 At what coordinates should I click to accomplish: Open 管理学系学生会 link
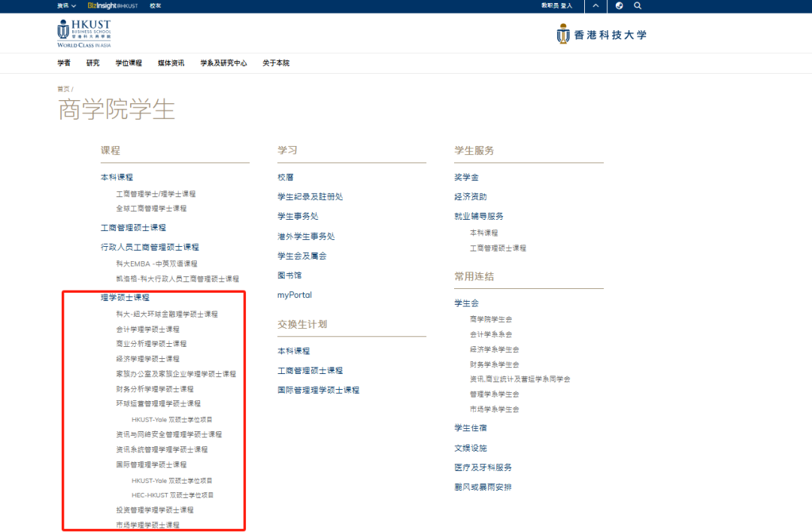495,394
